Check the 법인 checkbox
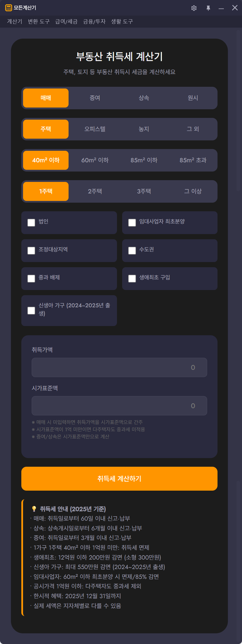The image size is (242, 644). click(x=31, y=223)
